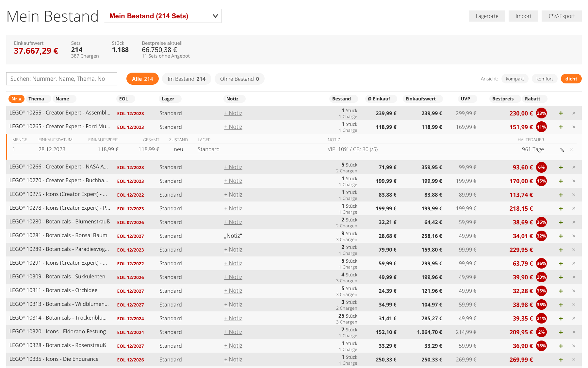
Task: Sort by Thema column
Action: coord(38,99)
